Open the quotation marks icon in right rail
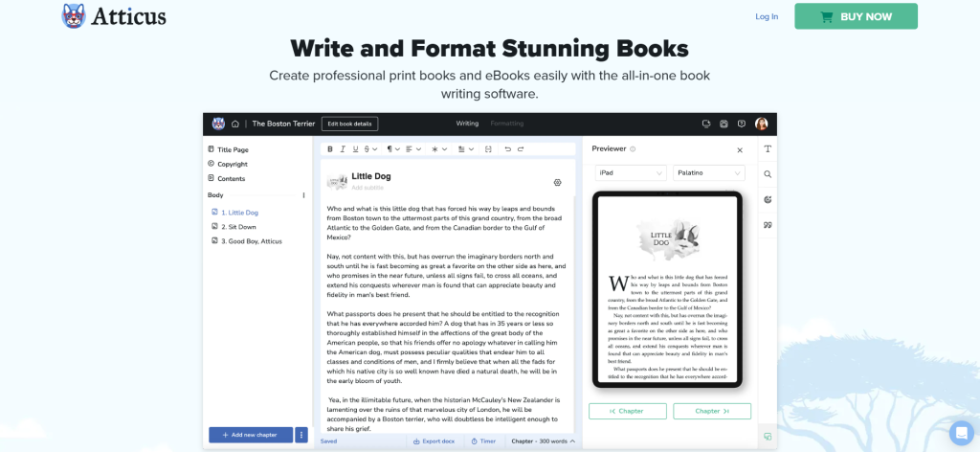The height and width of the screenshot is (452, 980). click(768, 225)
